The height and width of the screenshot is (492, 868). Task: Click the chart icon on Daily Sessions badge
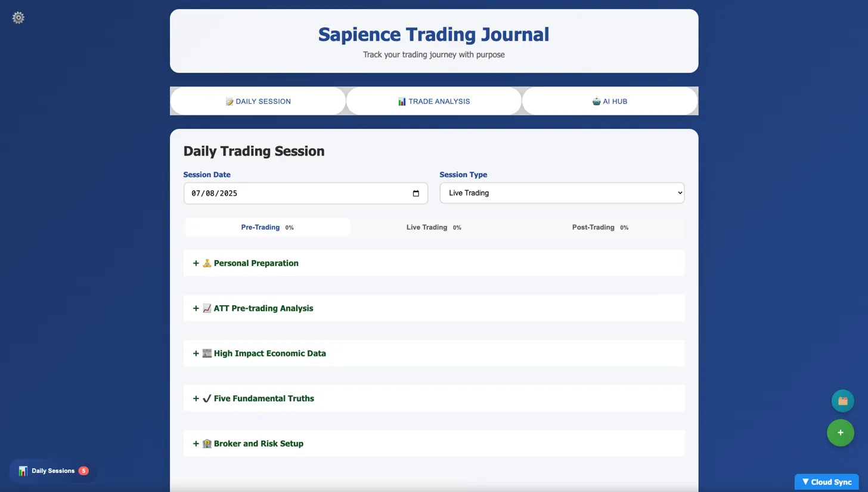(22, 471)
